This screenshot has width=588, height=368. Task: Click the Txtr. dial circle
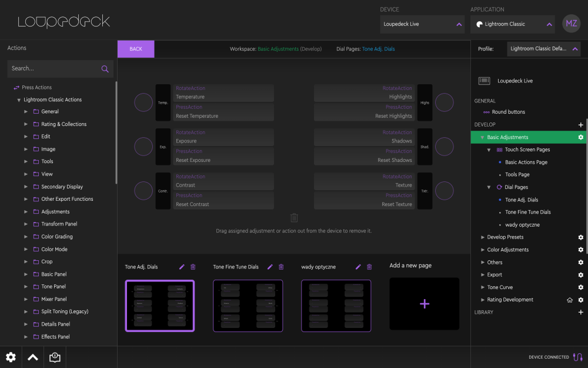coord(445,191)
